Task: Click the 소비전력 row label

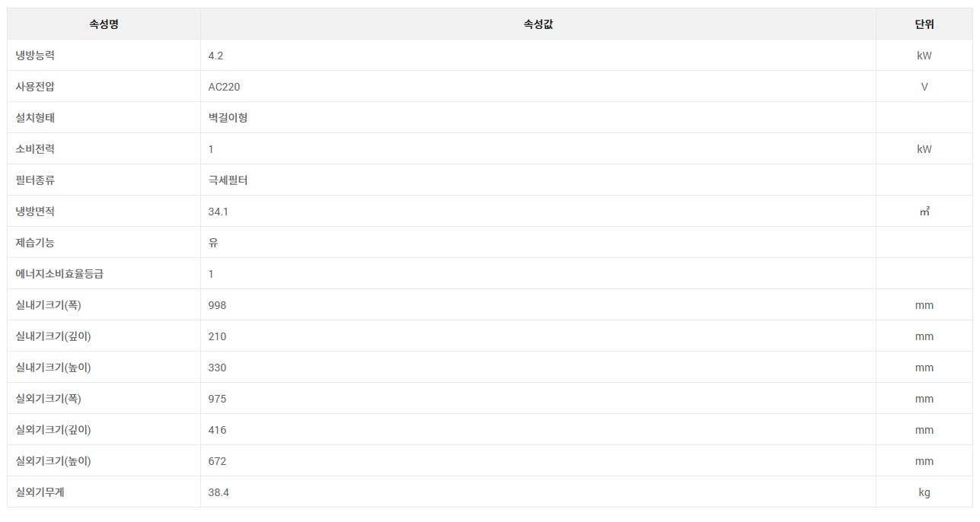Action: 35,149
